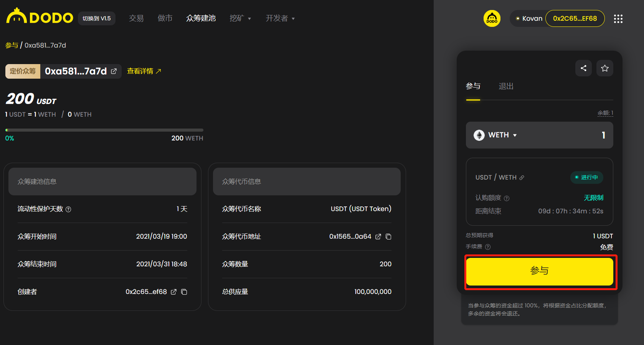This screenshot has height=345, width=644.
Task: Click the 余额: 1 balance link
Action: point(605,113)
